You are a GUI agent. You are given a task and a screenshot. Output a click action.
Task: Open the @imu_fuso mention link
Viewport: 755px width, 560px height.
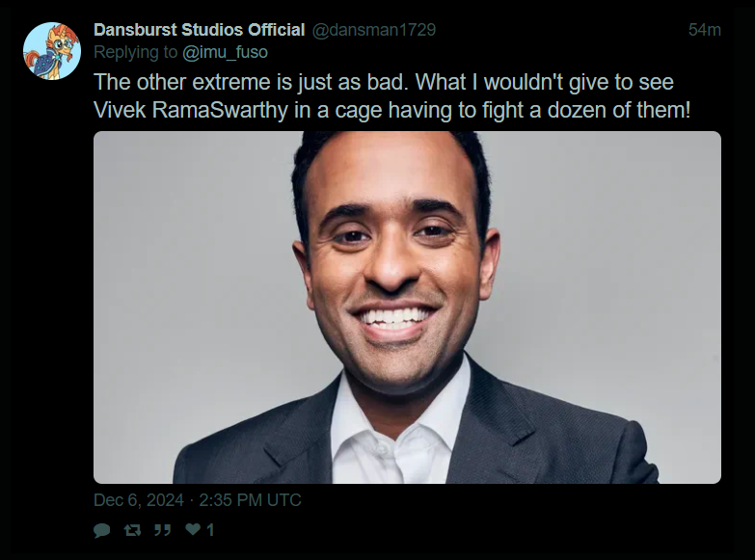click(x=225, y=52)
